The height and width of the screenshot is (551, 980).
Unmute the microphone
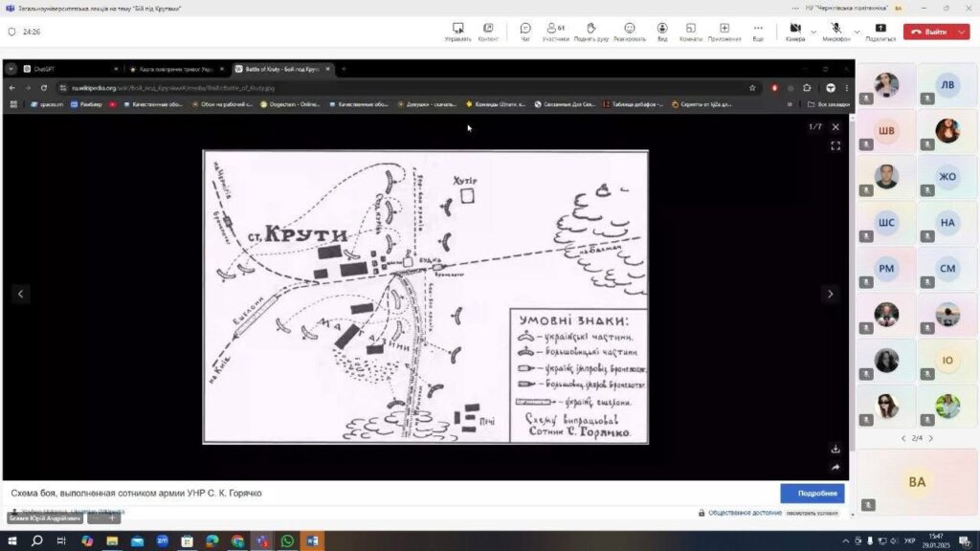[x=835, y=32]
